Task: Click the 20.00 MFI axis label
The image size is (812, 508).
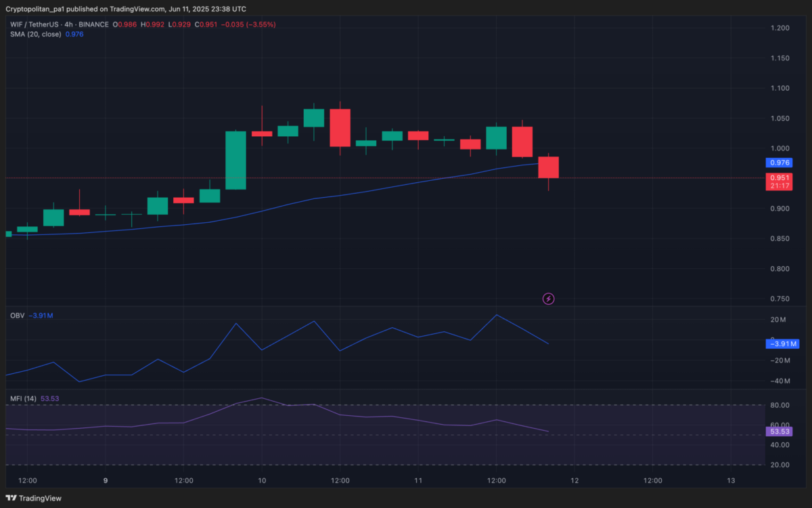Action: click(780, 465)
